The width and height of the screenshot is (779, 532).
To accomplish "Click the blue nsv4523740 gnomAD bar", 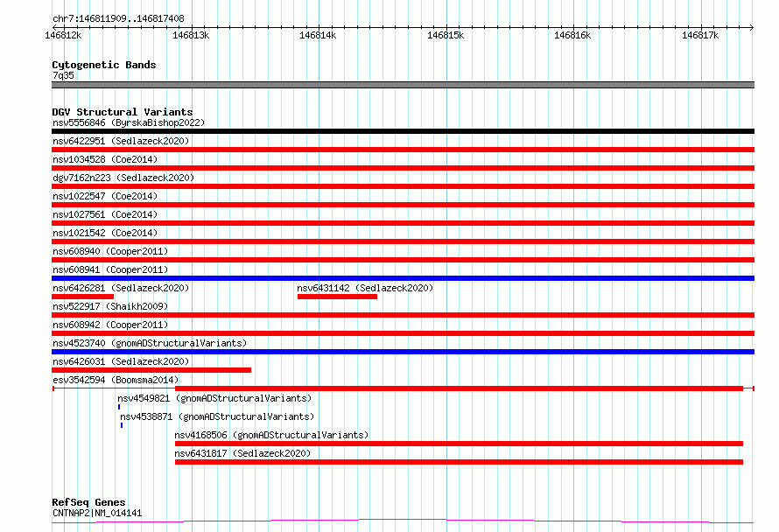I will (403, 352).
